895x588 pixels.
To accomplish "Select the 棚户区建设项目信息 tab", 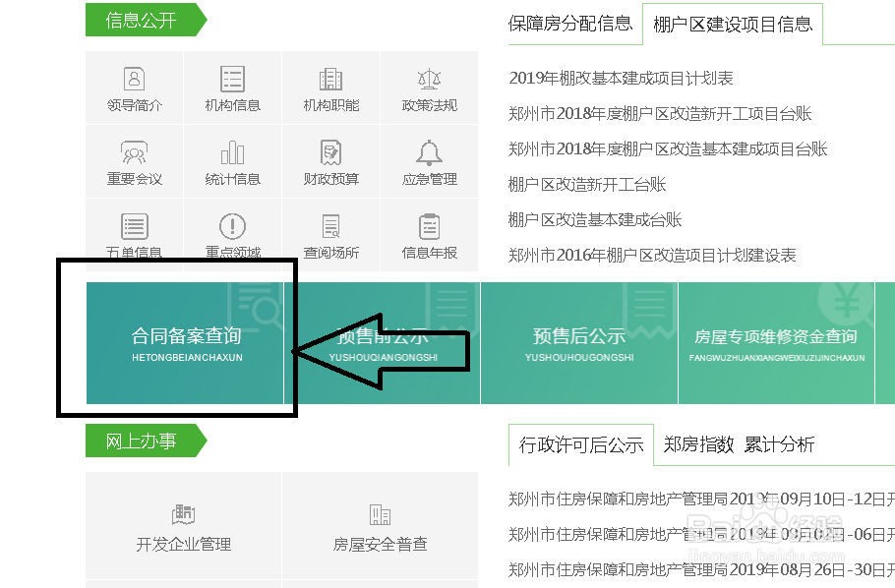I will [734, 24].
